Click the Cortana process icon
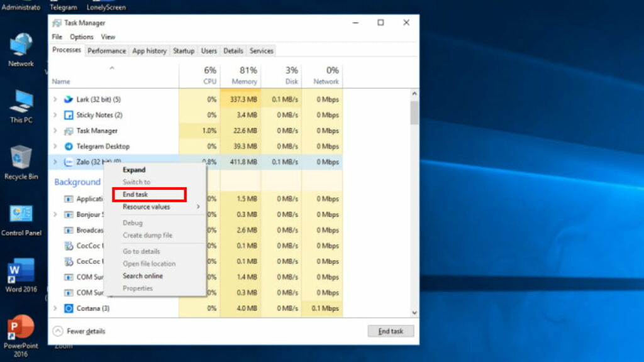Viewport: 644px width, 362px height. click(x=68, y=308)
